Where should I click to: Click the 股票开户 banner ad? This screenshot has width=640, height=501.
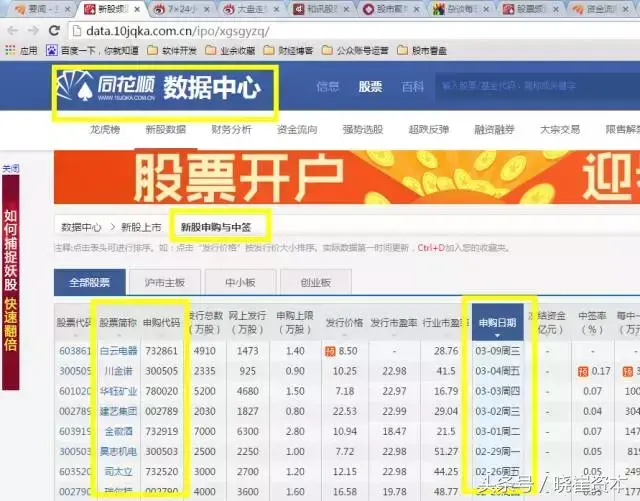point(347,177)
